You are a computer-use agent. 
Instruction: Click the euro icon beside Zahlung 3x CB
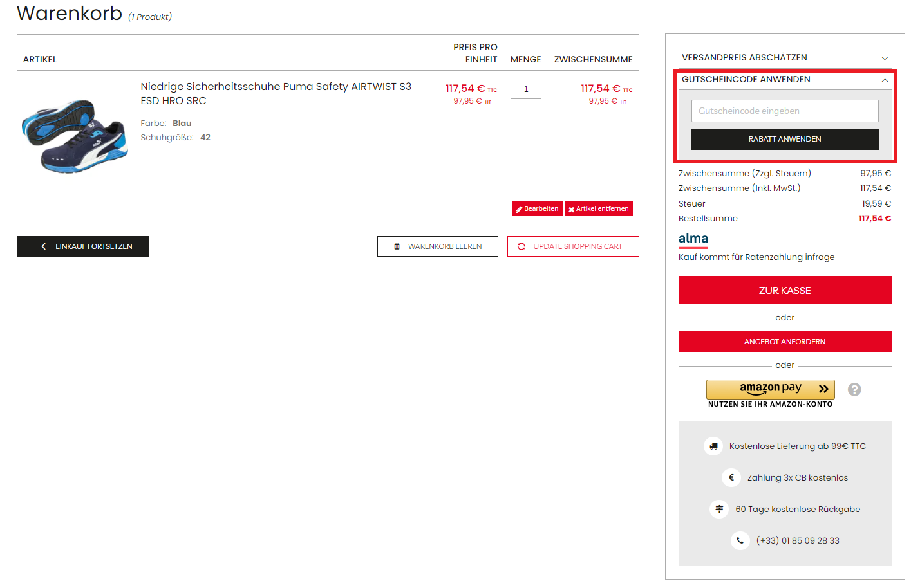coord(731,477)
